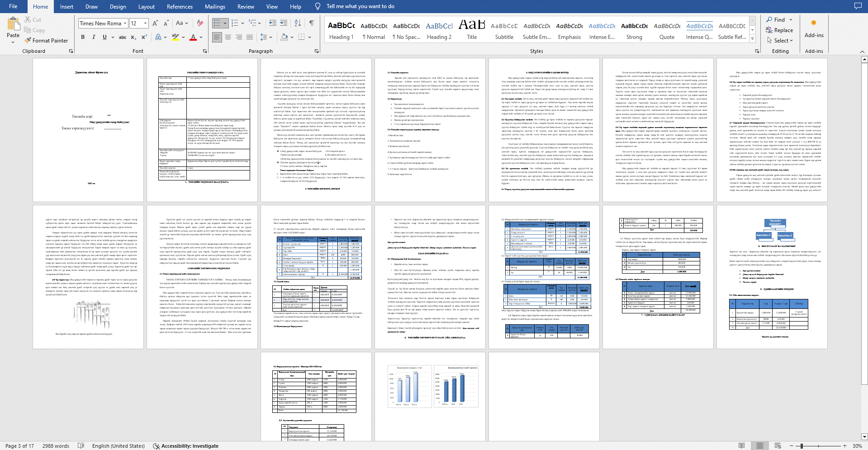Open Find search tool

click(775, 20)
